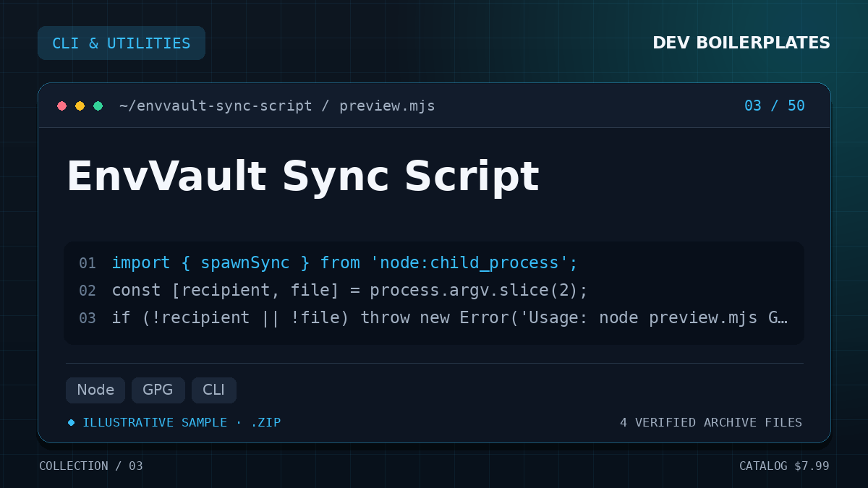Click the line number 02
Screen dimensions: 868x488
(88, 291)
